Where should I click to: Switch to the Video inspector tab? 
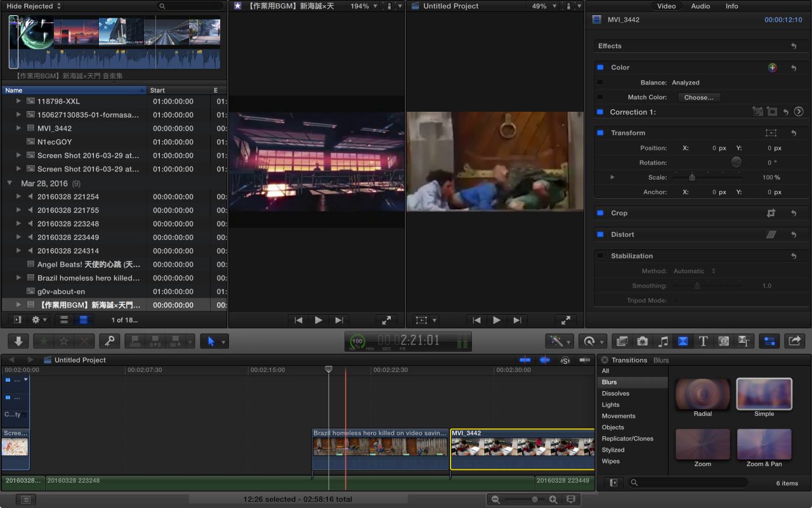pos(666,6)
